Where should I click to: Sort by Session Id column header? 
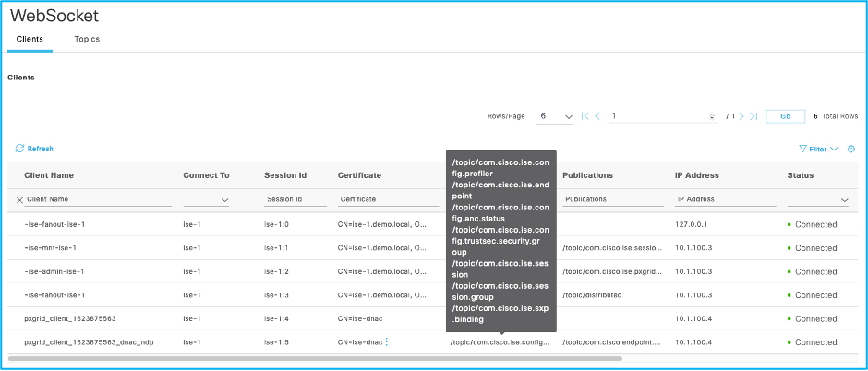click(x=285, y=175)
